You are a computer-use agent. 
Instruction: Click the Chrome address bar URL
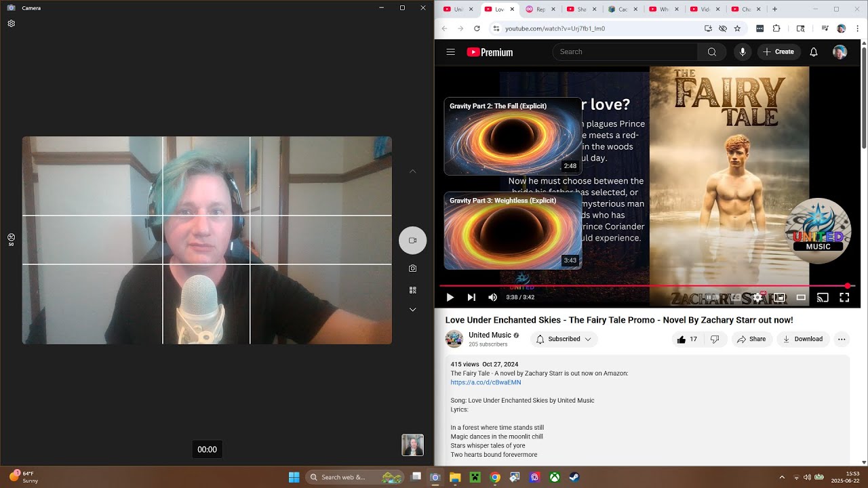point(555,28)
